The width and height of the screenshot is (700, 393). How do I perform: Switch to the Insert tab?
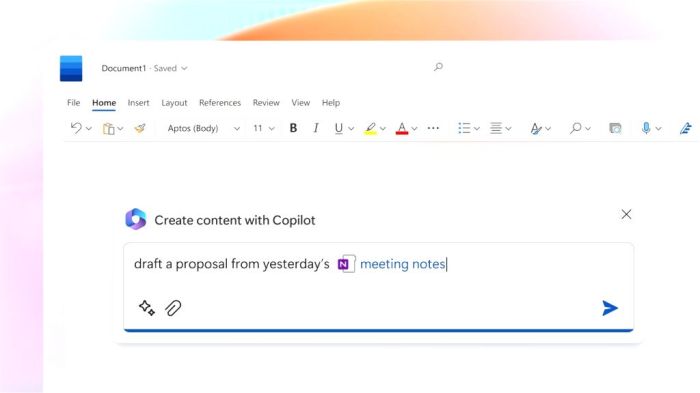(138, 103)
